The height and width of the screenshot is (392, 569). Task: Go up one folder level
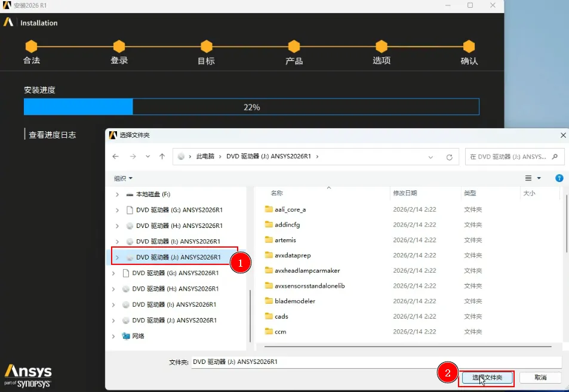click(x=162, y=156)
